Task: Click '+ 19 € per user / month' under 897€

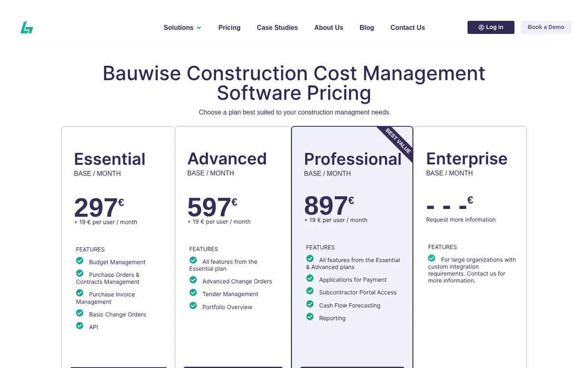Action: point(336,220)
